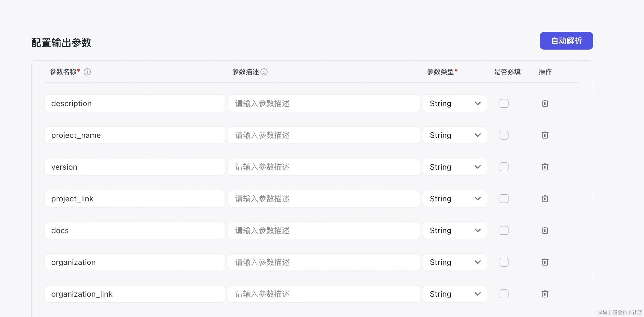
Task: Mark description parameter as required
Action: click(x=504, y=103)
